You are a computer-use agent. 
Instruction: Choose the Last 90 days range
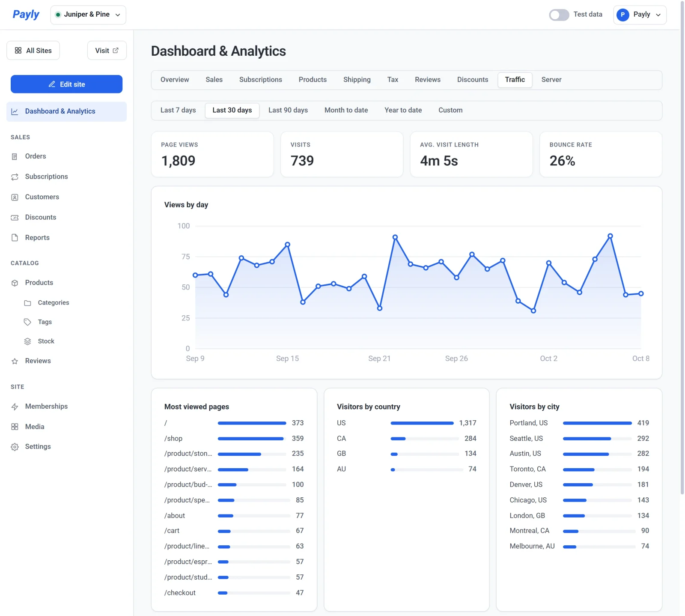288,110
